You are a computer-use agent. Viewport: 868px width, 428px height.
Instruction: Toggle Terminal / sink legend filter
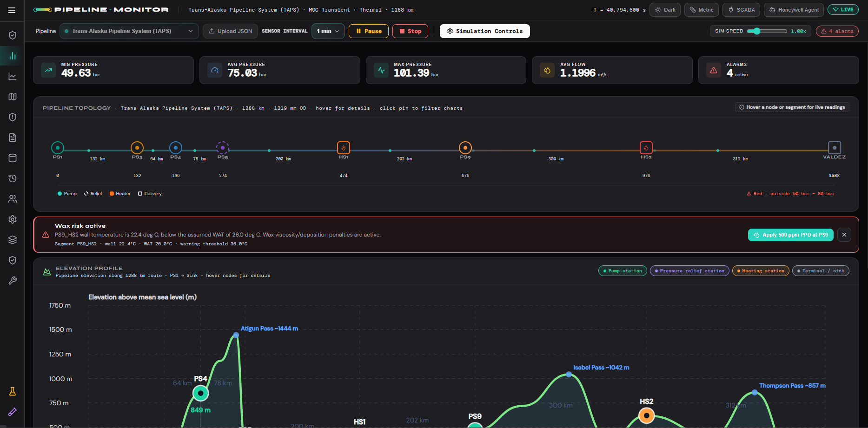tap(821, 271)
